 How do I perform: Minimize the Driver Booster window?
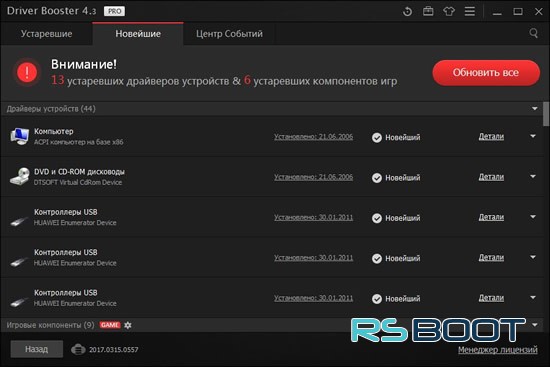(497, 13)
